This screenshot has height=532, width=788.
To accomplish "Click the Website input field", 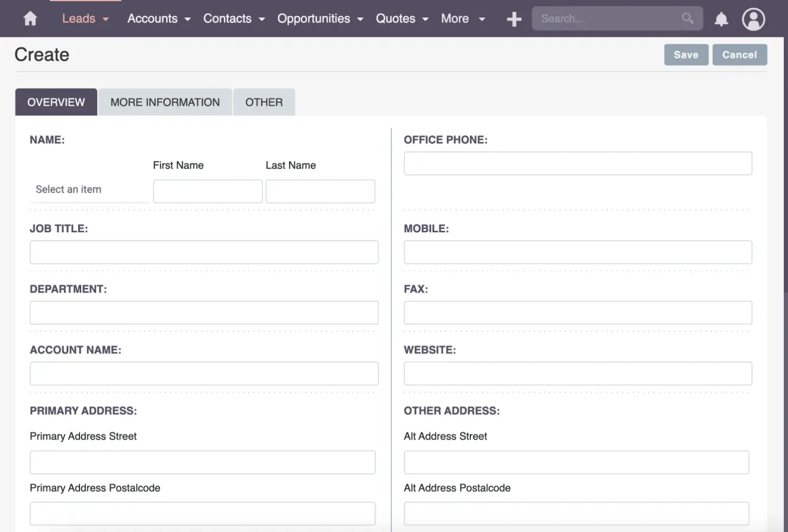I will tap(578, 373).
